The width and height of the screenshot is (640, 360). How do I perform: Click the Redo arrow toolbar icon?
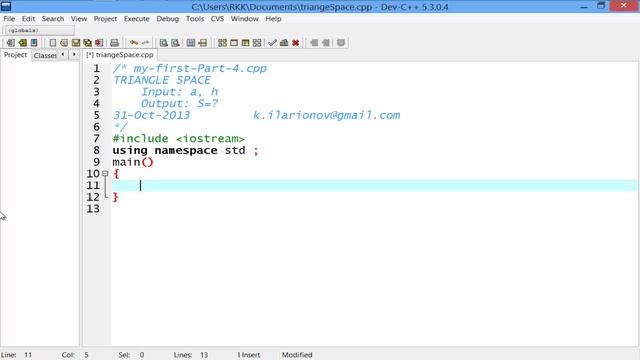(145, 42)
